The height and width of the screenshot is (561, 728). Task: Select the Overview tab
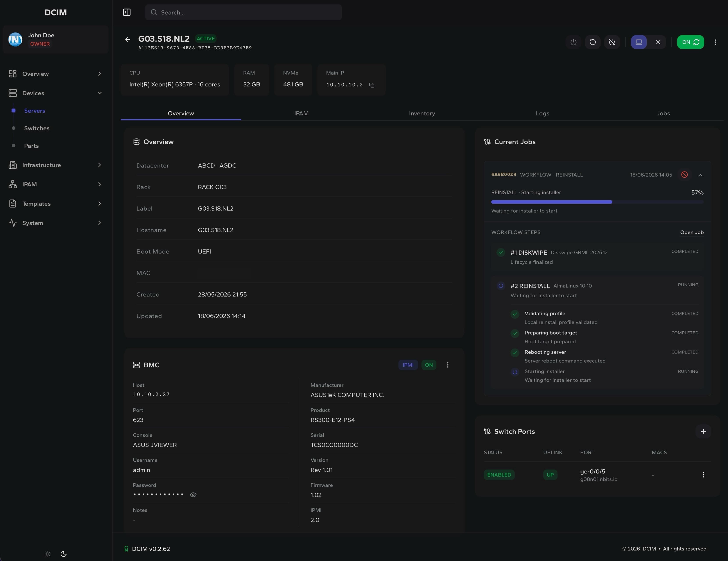(181, 114)
